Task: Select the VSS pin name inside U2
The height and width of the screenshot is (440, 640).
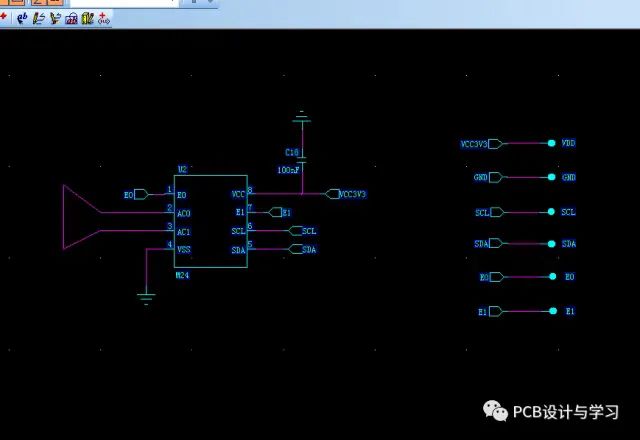Action: [184, 249]
